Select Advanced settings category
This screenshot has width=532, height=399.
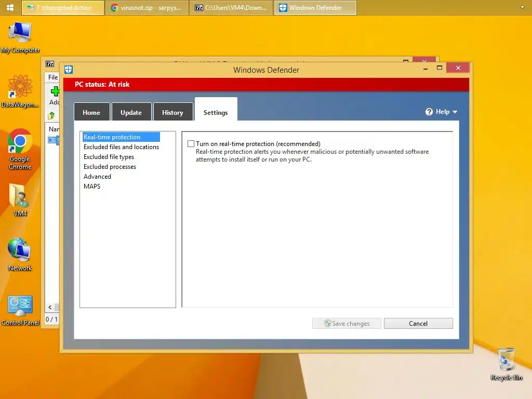pyautogui.click(x=97, y=177)
